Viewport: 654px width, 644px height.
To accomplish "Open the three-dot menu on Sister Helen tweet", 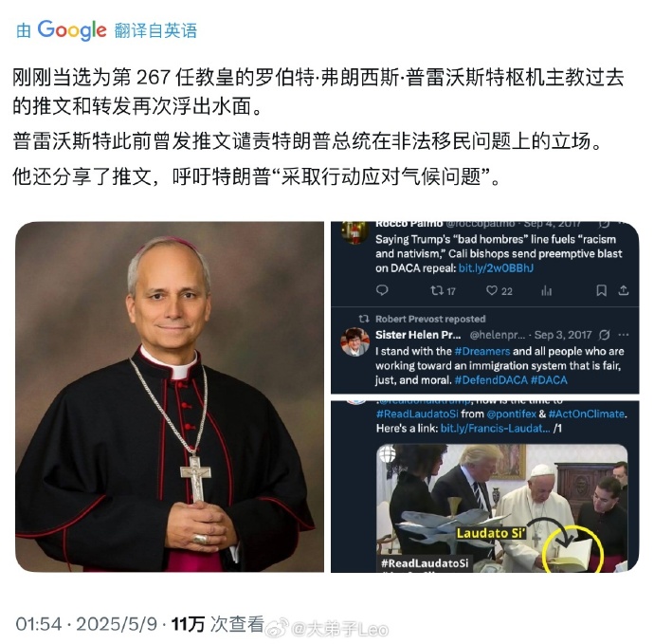I will [x=624, y=335].
